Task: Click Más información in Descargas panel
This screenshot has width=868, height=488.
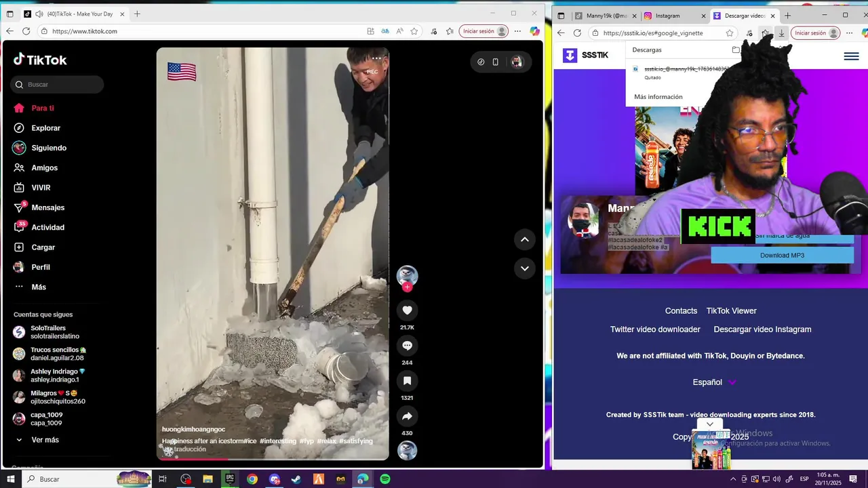Action: pyautogui.click(x=658, y=97)
